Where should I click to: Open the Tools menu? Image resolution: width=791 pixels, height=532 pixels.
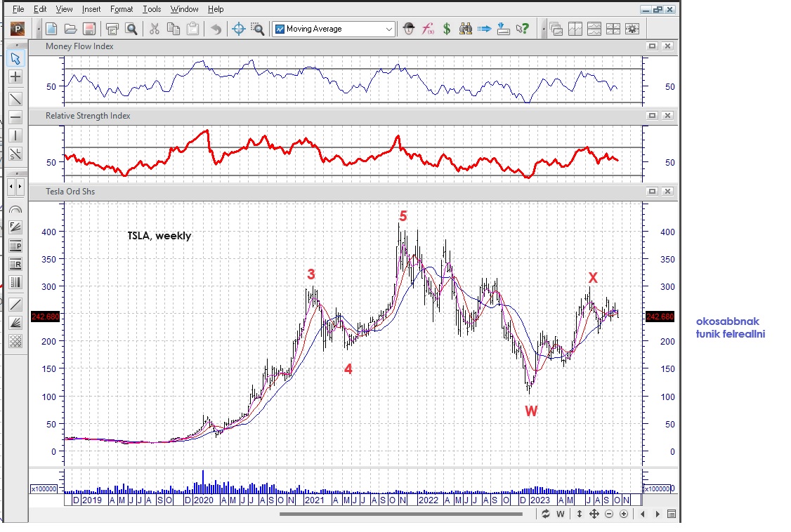[151, 9]
